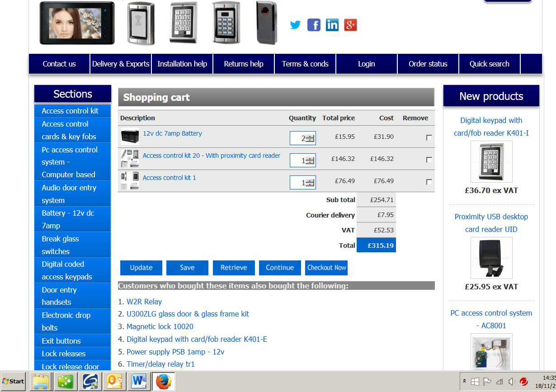This screenshot has width=556, height=392.
Task: Adjust quantity spinner for Access control kit 20
Action: coord(310,161)
